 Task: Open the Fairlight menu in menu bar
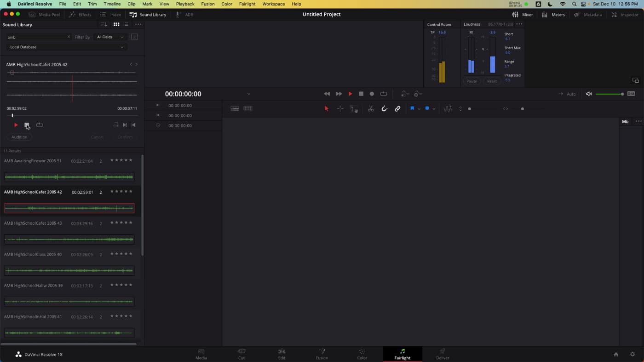click(x=247, y=4)
